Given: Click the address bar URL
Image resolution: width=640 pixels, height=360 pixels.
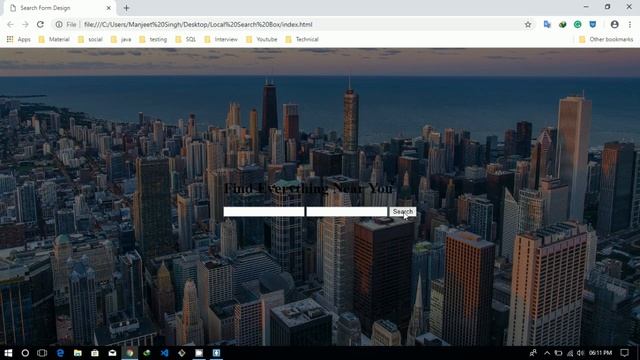Looking at the screenshot, I should click(x=198, y=24).
